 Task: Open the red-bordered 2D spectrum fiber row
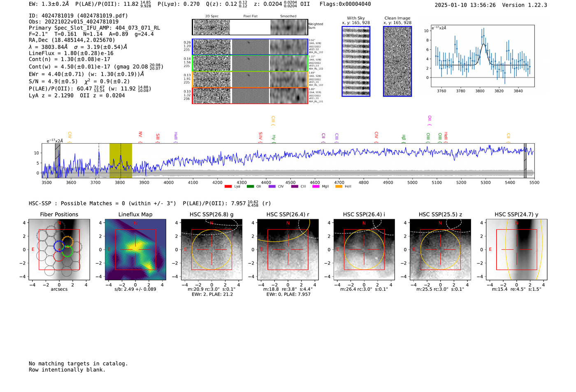250,95
